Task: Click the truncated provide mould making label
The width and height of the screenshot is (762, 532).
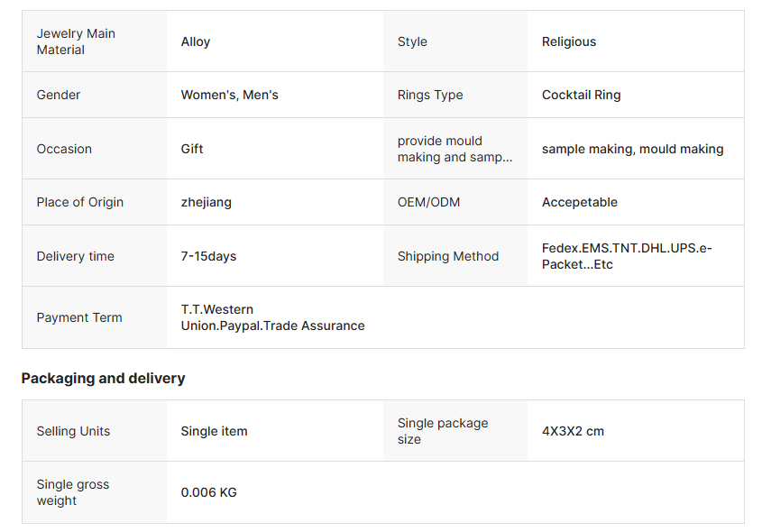Action: 454,149
